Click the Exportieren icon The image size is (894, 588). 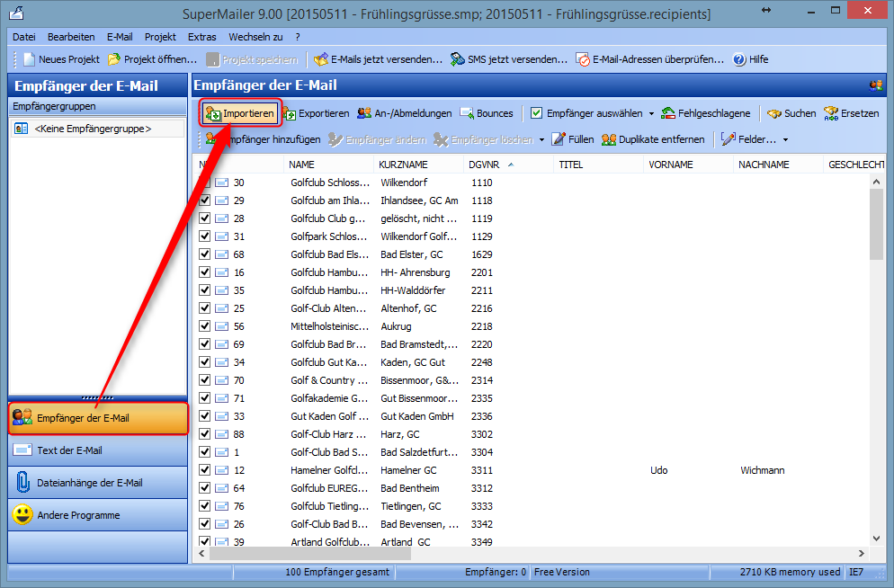(x=291, y=114)
